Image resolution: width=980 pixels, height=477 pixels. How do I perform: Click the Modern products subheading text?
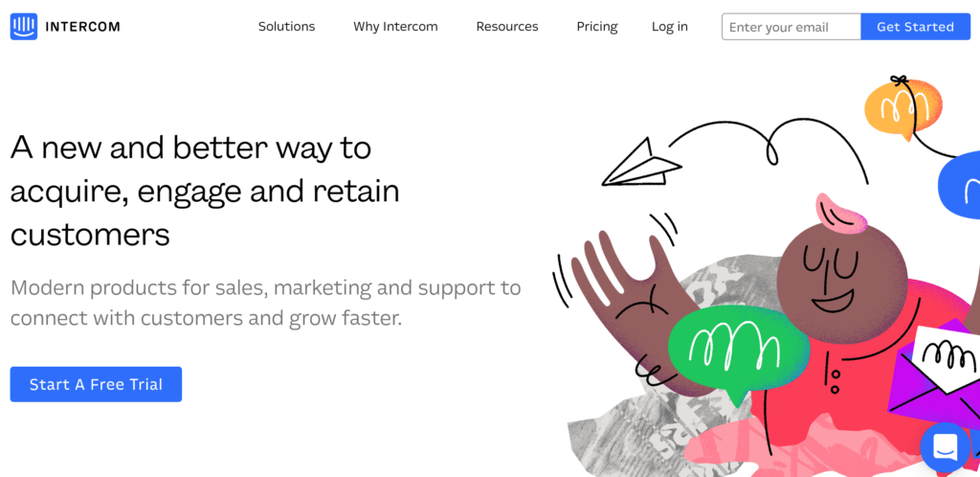(x=266, y=304)
